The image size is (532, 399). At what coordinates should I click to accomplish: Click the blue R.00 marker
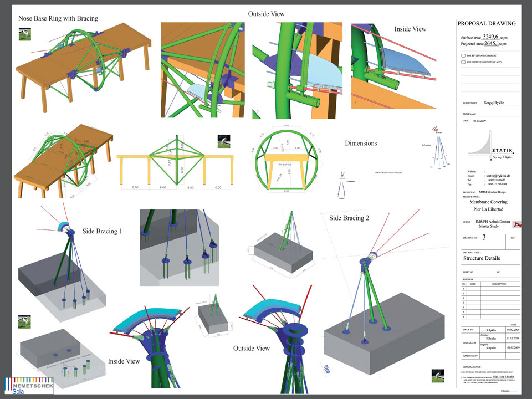325,369
